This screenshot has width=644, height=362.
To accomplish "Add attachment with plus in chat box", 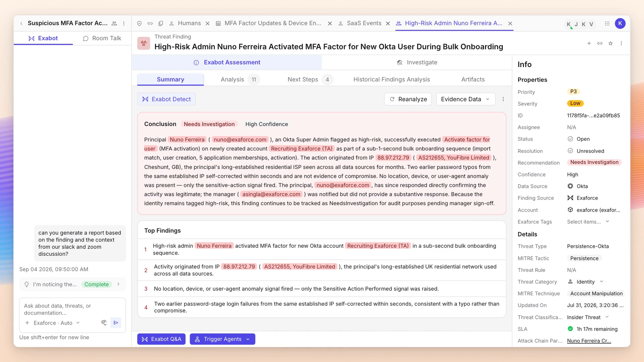I will click(27, 323).
